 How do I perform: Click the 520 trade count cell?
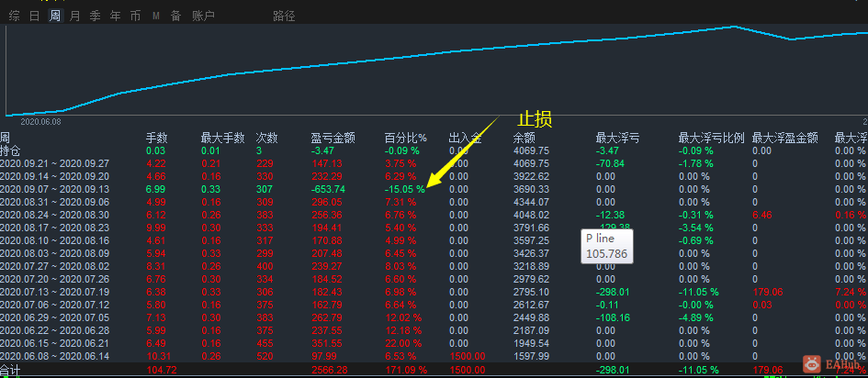pos(264,356)
